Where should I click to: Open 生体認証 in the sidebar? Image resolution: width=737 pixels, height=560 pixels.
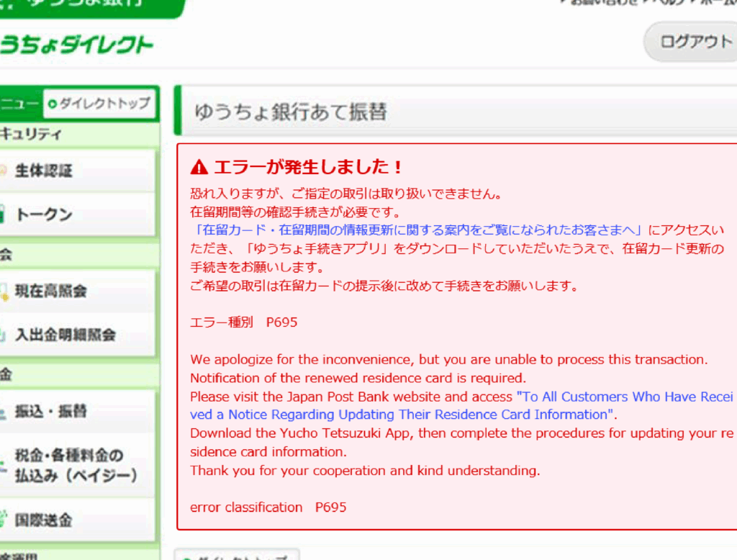pyautogui.click(x=78, y=171)
